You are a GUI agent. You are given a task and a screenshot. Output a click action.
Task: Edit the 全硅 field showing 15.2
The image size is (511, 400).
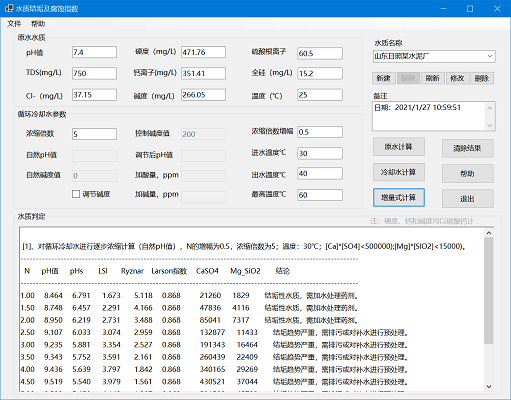[320, 73]
